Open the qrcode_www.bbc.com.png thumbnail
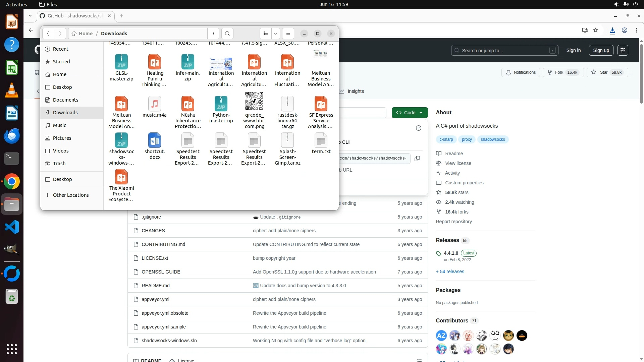 tap(254, 101)
